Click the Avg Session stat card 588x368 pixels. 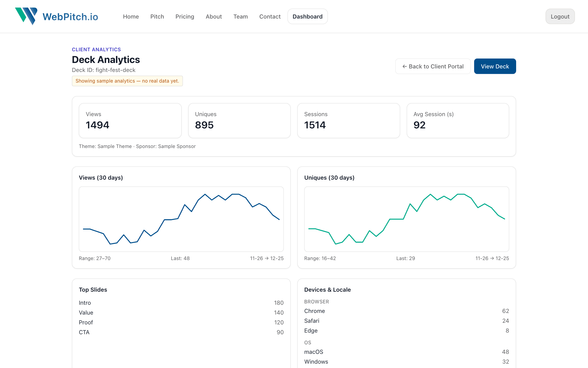coord(458,120)
